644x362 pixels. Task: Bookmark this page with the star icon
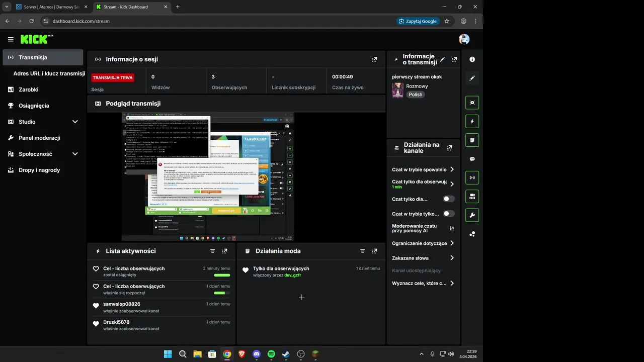pos(446,21)
